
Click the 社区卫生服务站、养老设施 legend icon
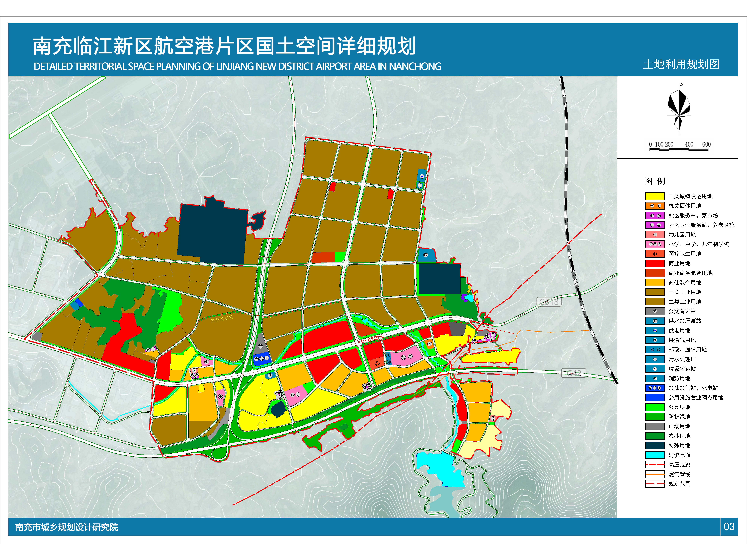tap(655, 225)
